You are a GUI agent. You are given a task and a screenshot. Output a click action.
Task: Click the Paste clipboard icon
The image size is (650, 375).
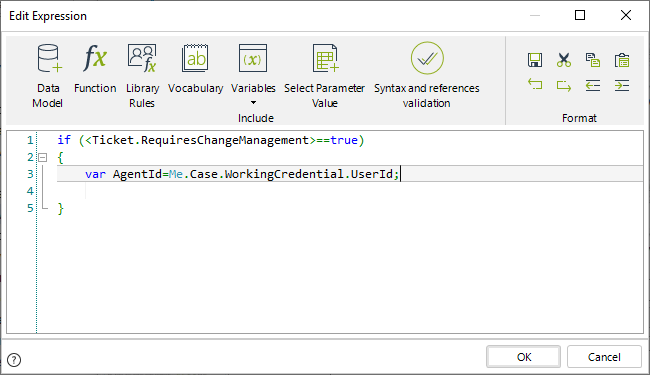[x=622, y=60]
